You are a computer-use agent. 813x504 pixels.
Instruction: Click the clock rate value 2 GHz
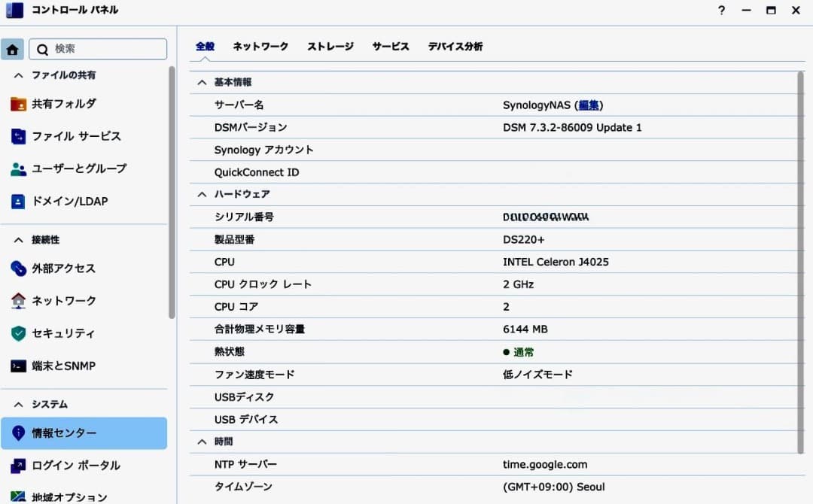518,284
